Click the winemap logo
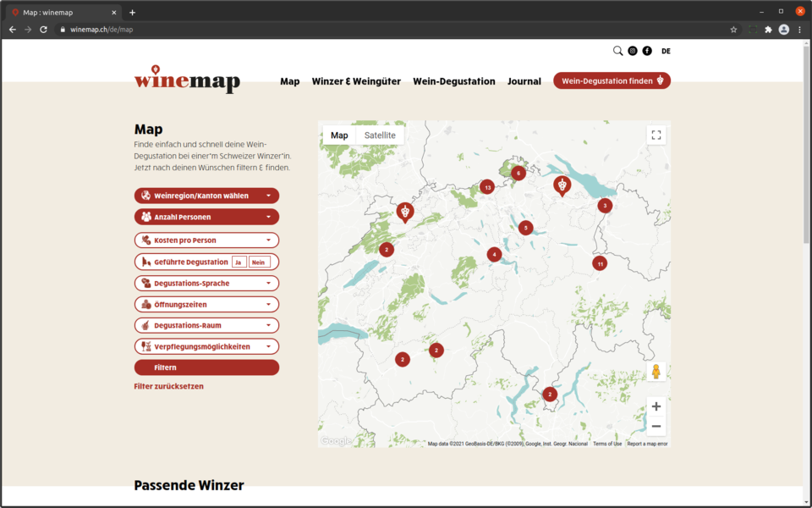Image resolution: width=812 pixels, height=508 pixels. pos(187,80)
